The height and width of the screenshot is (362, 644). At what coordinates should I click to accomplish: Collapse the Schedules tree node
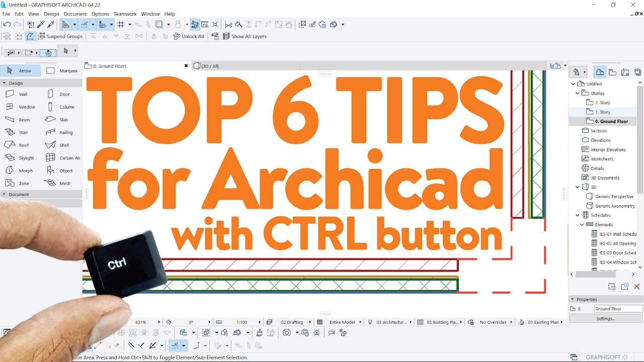[x=578, y=215]
